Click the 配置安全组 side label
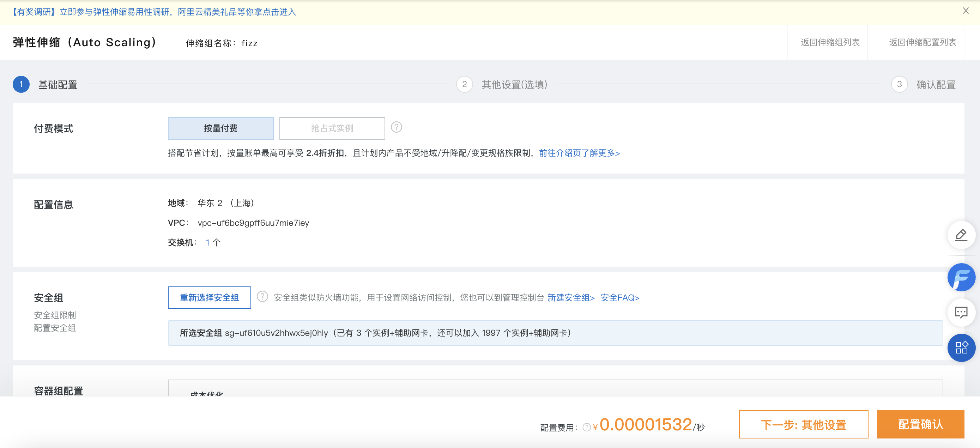980x448 pixels. (x=55, y=328)
